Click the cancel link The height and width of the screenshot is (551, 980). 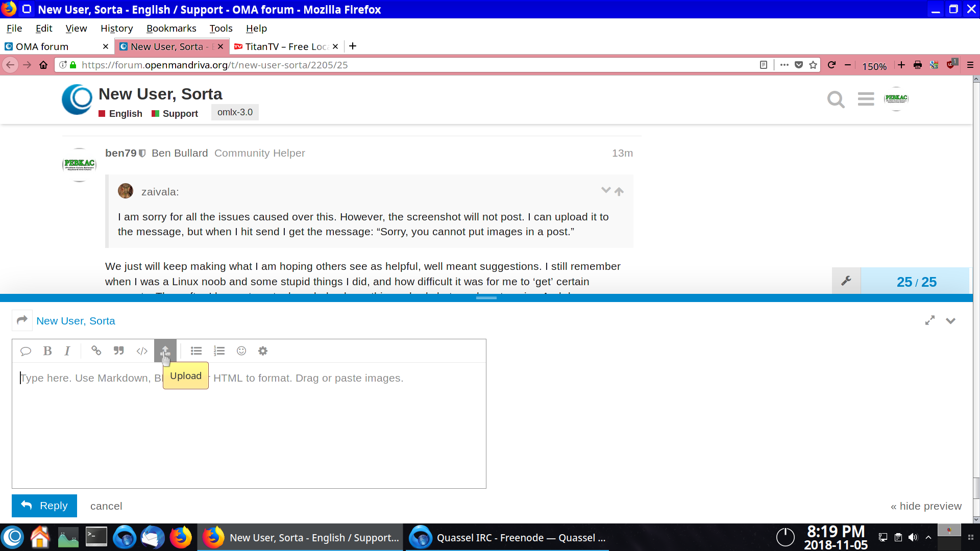click(x=106, y=506)
